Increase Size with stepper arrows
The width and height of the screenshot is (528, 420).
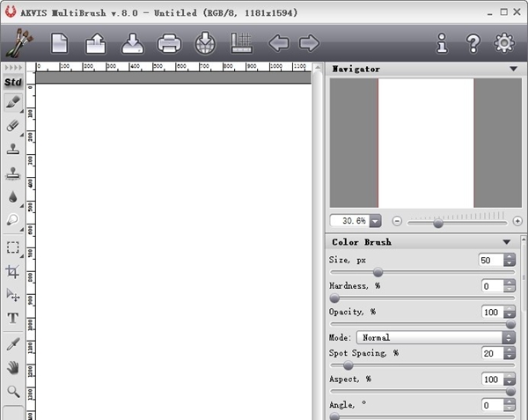click(510, 257)
